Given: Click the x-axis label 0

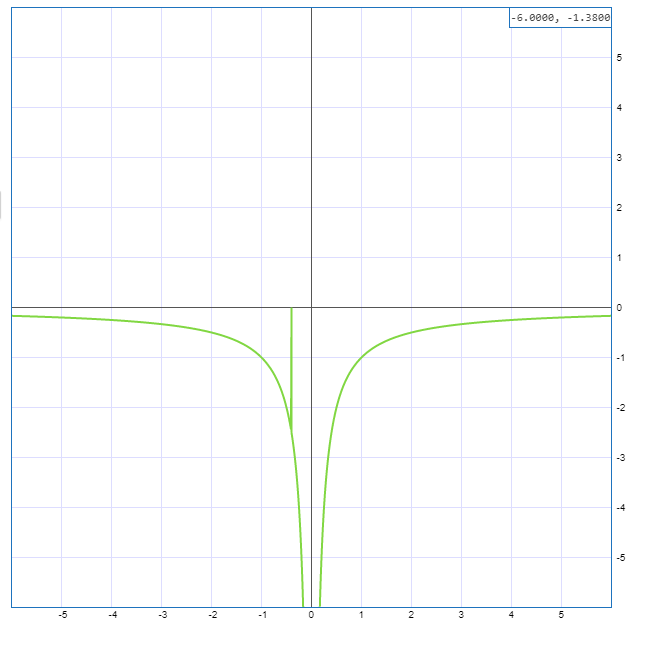Looking at the screenshot, I should point(311,614).
